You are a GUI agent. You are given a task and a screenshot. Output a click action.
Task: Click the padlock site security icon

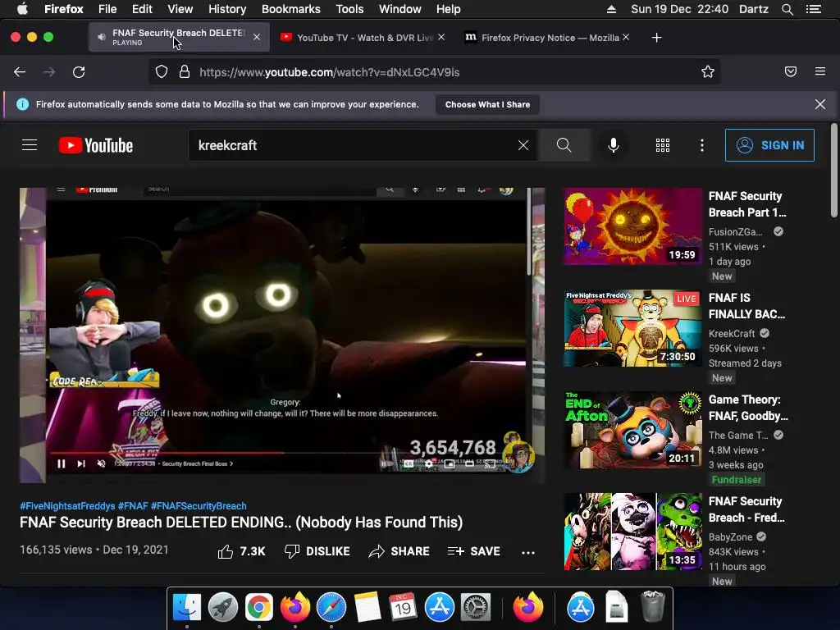[x=185, y=72]
